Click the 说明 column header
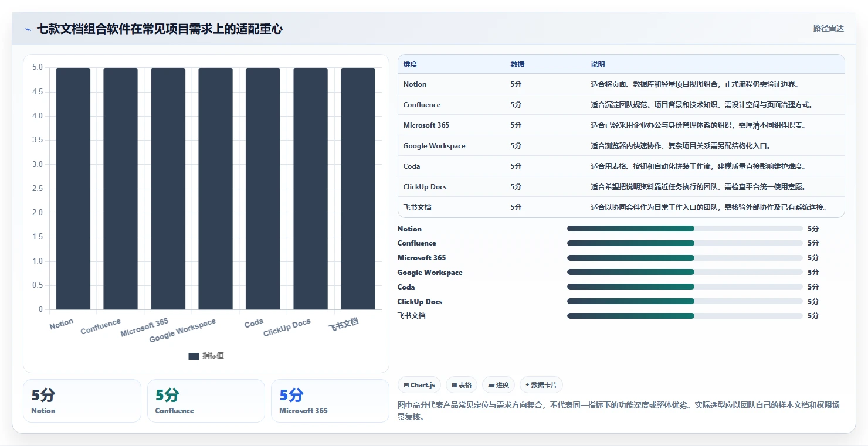Viewport: 868px width, 446px height. tap(598, 64)
